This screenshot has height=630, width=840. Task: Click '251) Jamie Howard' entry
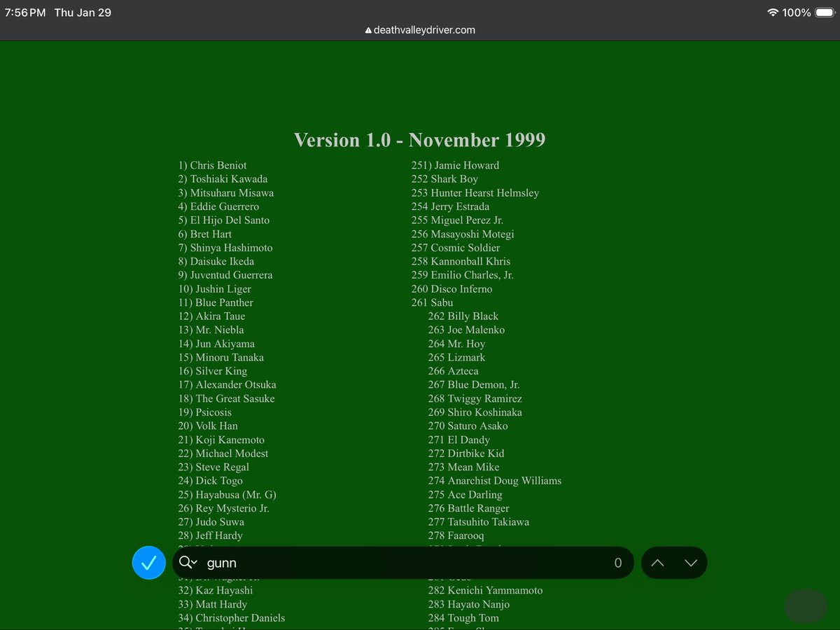[455, 165]
